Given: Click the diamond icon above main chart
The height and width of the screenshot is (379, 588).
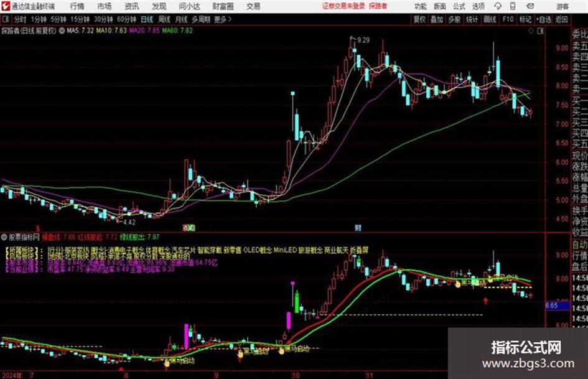Looking at the screenshot, I should click(531, 31).
